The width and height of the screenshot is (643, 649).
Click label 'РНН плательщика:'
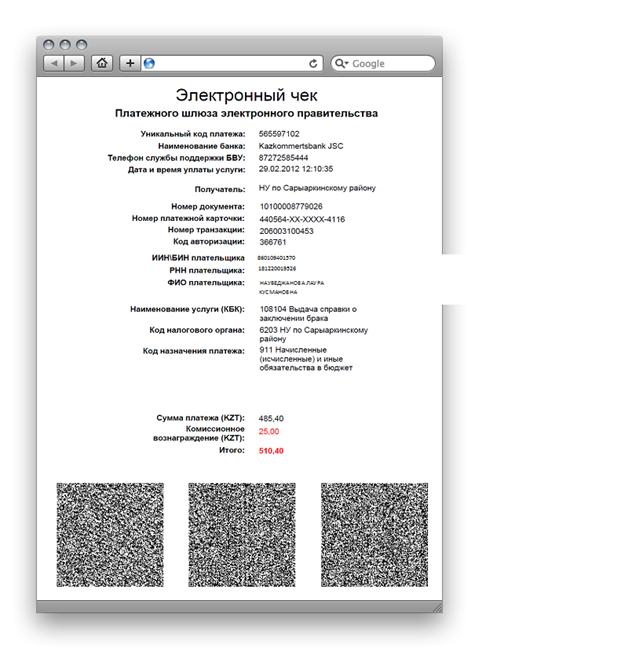(207, 270)
